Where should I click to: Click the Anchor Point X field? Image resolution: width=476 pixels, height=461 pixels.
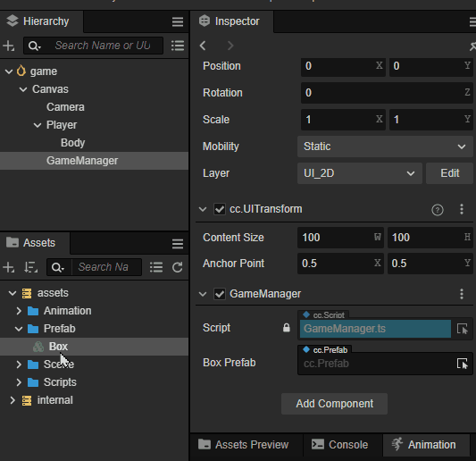(340, 264)
